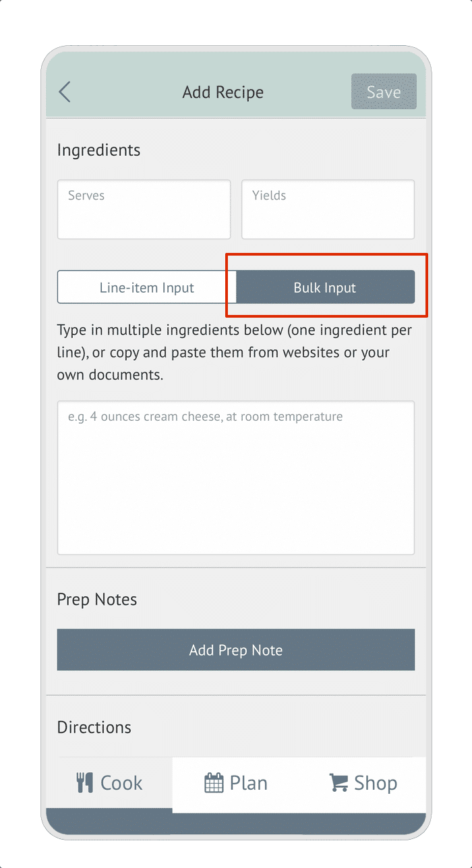Click the Directions section heading
This screenshot has height=868, width=472.
pos(94,728)
